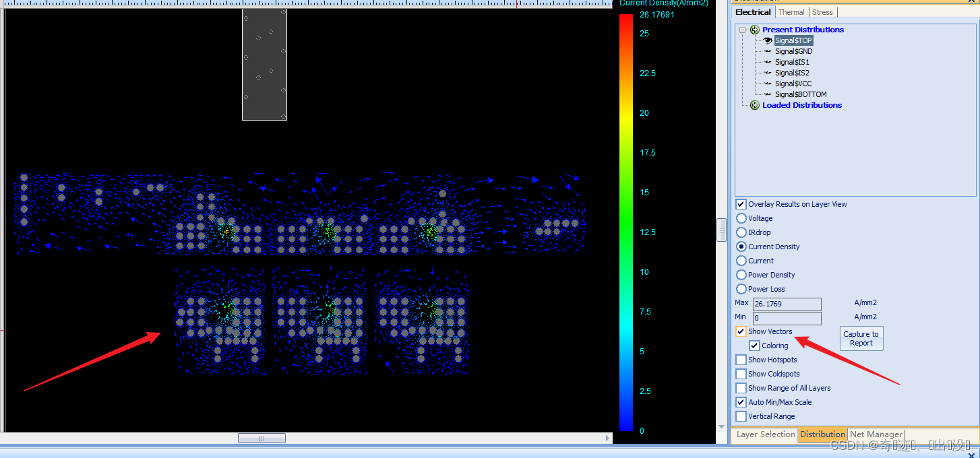Show the Signal$GND distribution via its eye icon
The height and width of the screenshot is (458, 980).
click(x=768, y=51)
